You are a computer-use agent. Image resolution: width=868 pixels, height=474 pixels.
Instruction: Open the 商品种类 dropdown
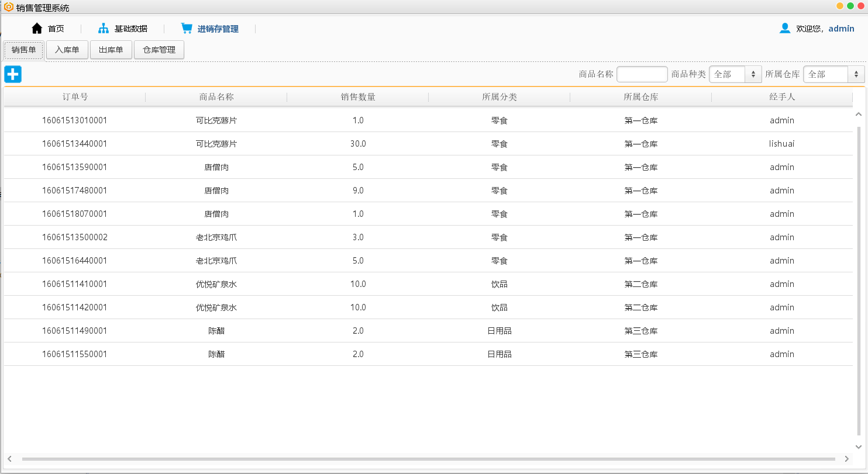click(735, 74)
